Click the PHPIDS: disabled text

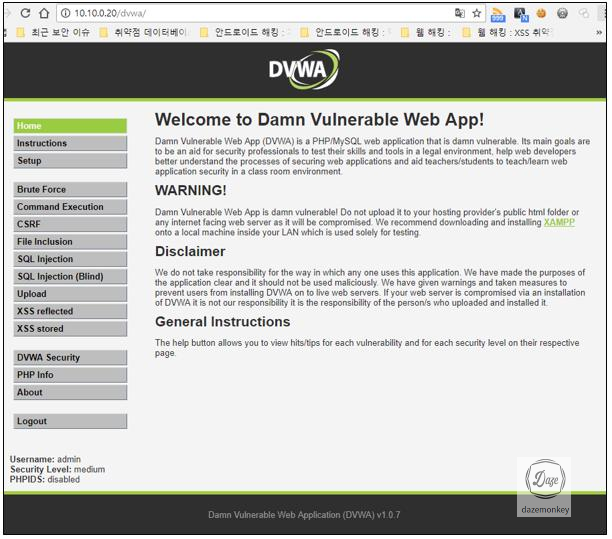coord(45,480)
